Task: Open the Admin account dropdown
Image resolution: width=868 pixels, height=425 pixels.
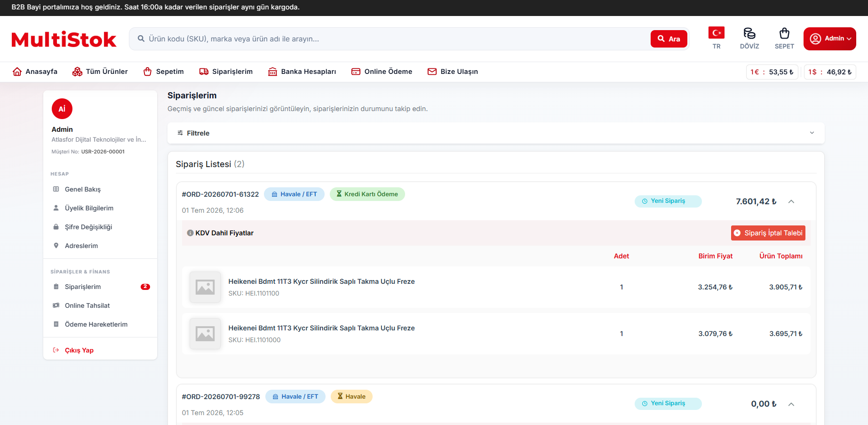Action: [829, 39]
